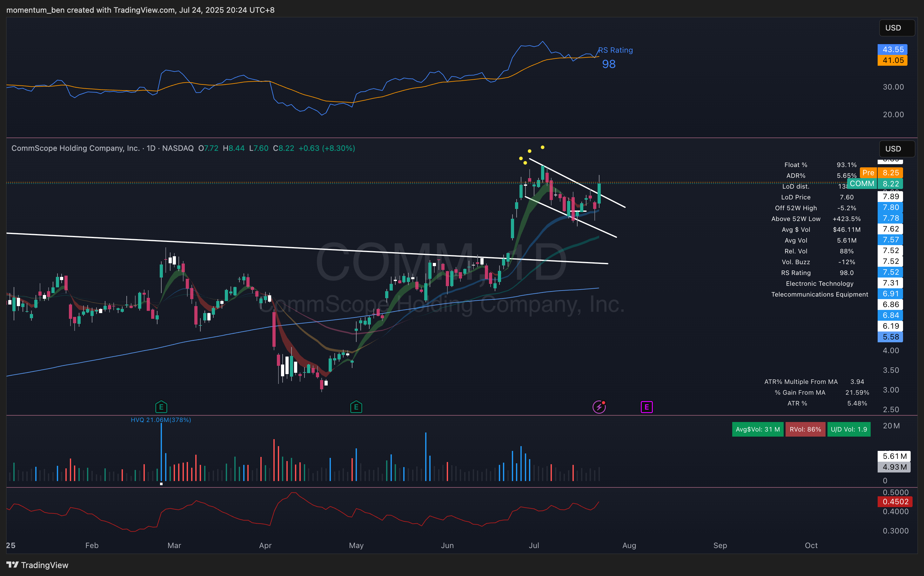
Task: Click the February earnings E marker
Action: point(161,407)
